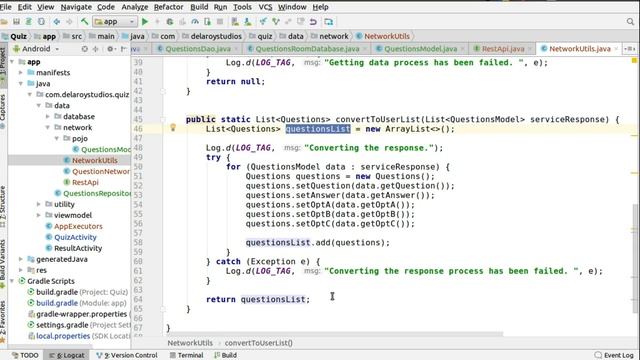Click the Sync/refresh toolbar icon

29,22
